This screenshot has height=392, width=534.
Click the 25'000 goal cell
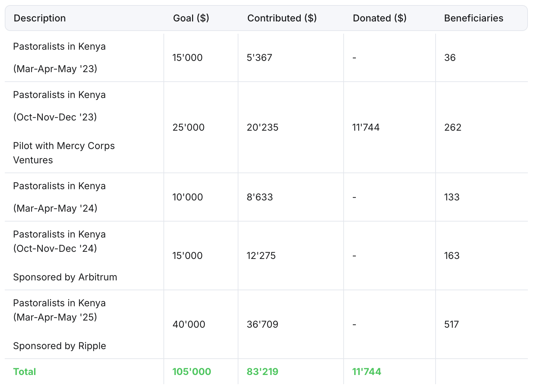tap(188, 127)
